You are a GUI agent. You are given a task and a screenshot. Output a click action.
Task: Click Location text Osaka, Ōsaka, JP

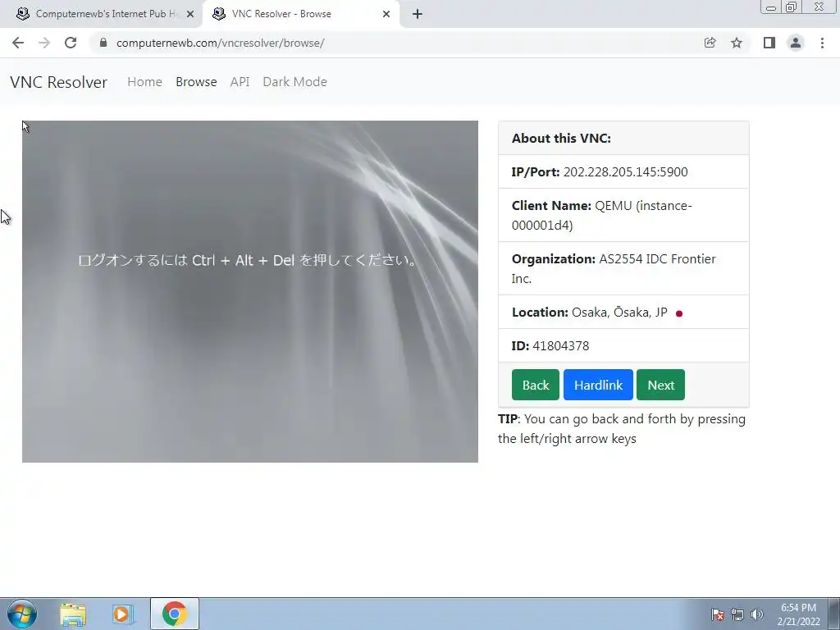[619, 313]
